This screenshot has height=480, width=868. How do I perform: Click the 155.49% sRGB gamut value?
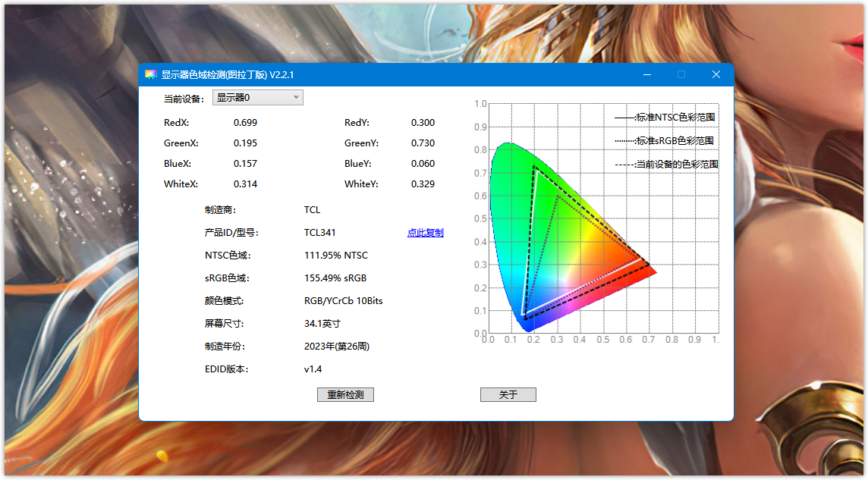click(x=335, y=278)
